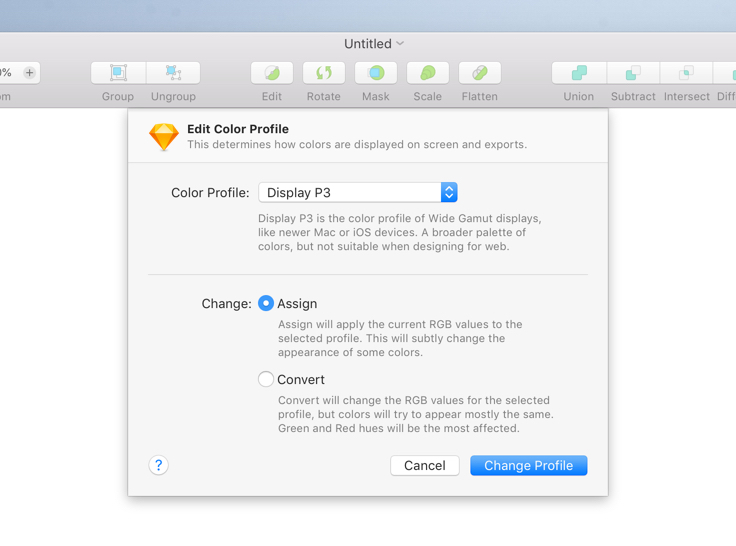Screen dimensions: 736x546
Task: Select the Assign radio button
Action: (266, 303)
